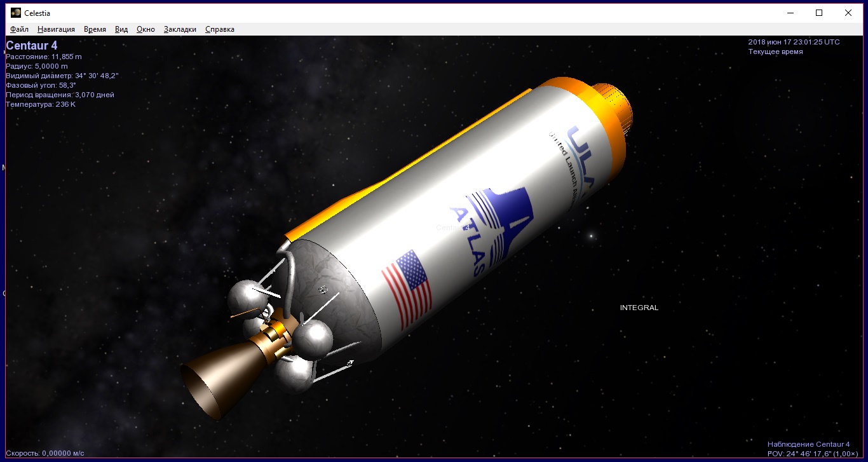Open the Окно menu
The image size is (868, 462).
146,29
